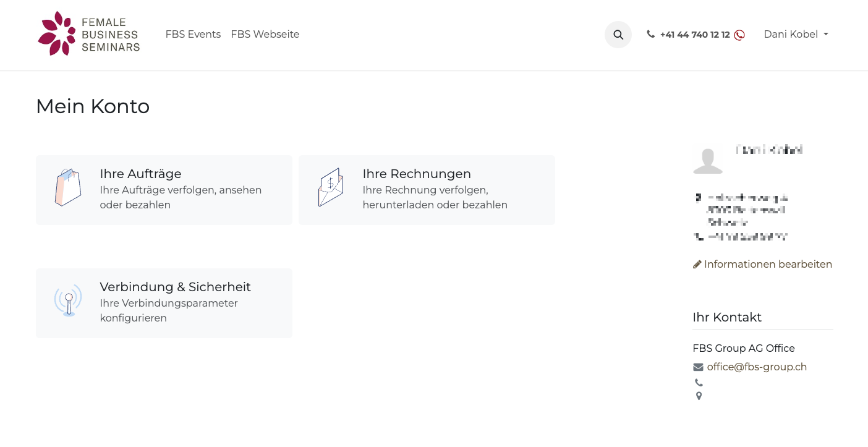
Task: Click the antenna security icon
Action: (x=68, y=300)
